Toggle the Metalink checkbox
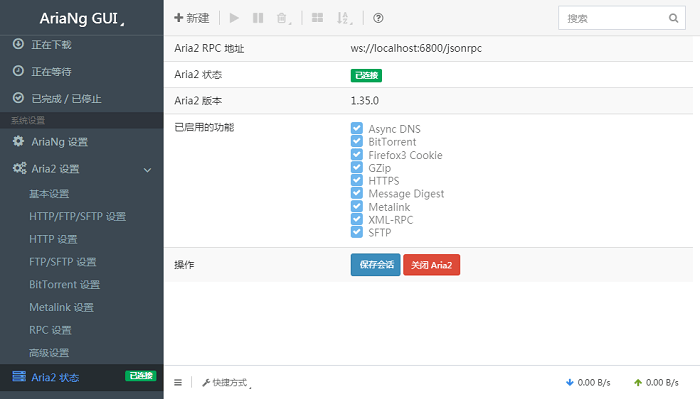The image size is (700, 399). tap(357, 206)
